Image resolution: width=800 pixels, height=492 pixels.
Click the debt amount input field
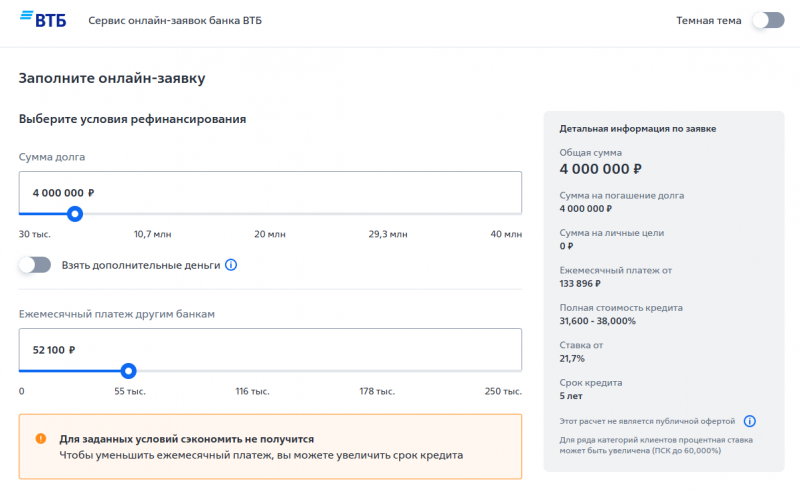point(270,192)
